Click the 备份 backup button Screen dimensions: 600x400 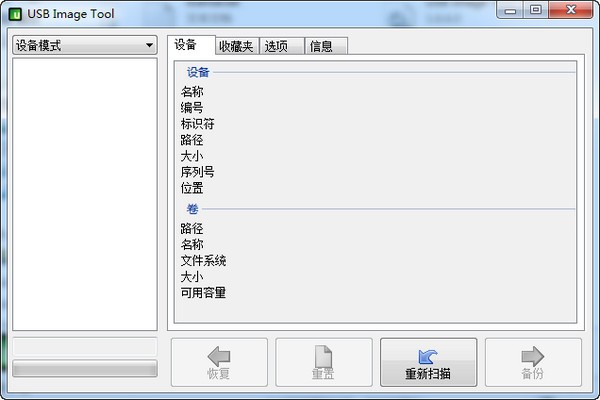(533, 362)
